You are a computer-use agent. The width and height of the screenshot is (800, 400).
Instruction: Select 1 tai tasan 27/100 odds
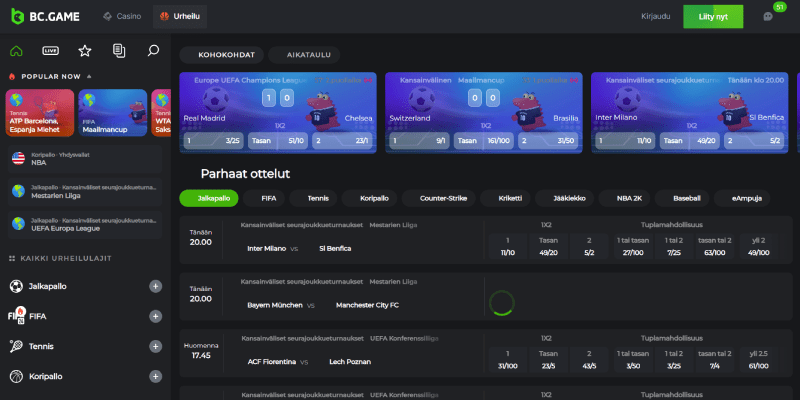(633, 246)
